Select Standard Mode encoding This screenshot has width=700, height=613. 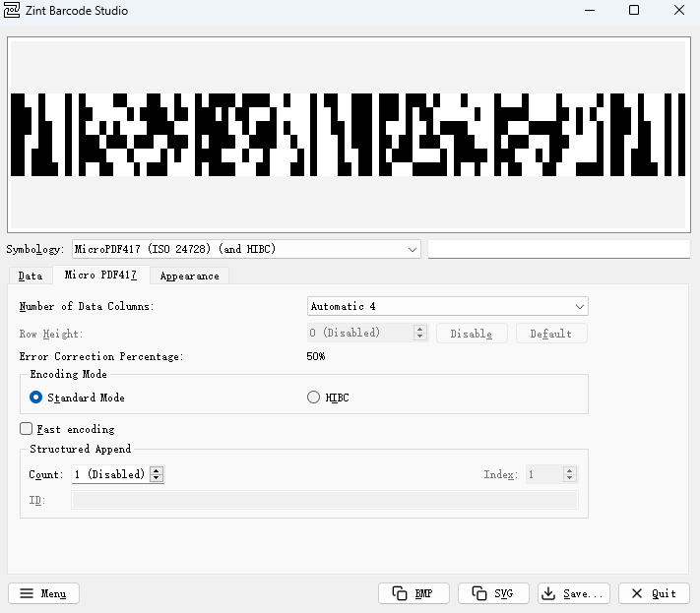[36, 398]
